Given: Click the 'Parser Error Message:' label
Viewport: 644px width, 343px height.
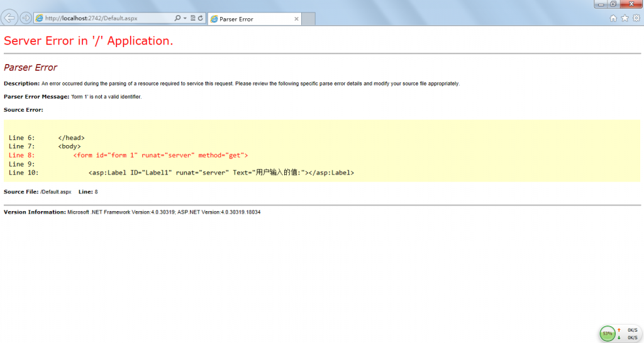Looking at the screenshot, I should 36,97.
